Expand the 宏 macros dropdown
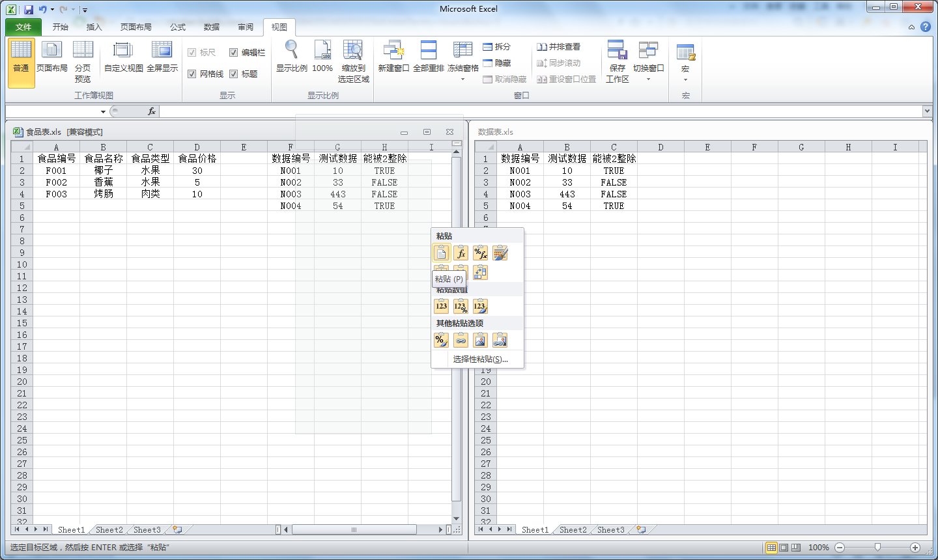This screenshot has height=560, width=938. point(685,62)
